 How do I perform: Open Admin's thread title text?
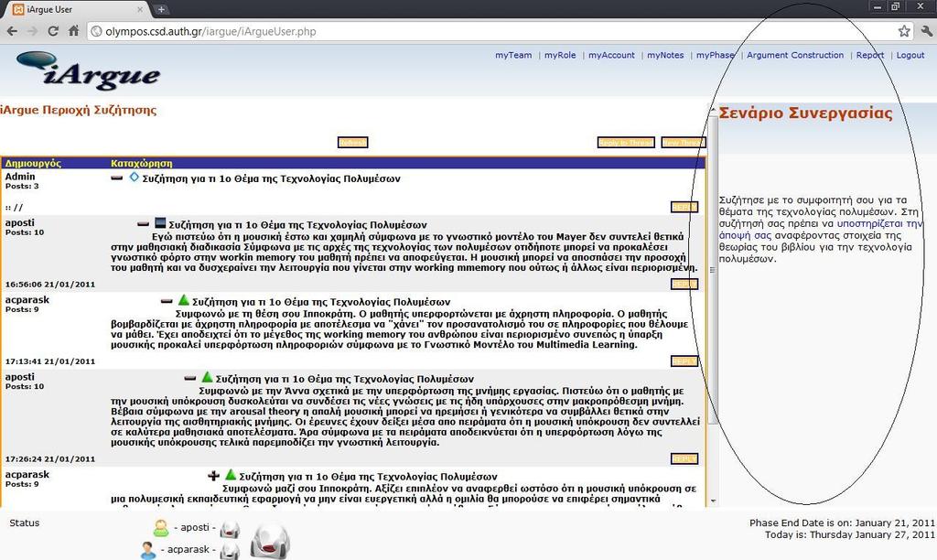point(271,178)
